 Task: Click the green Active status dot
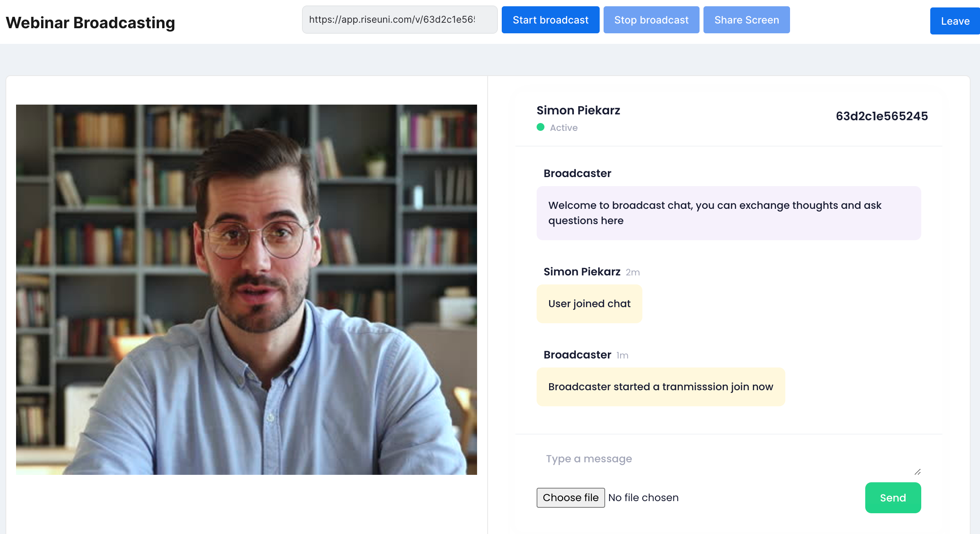point(540,127)
